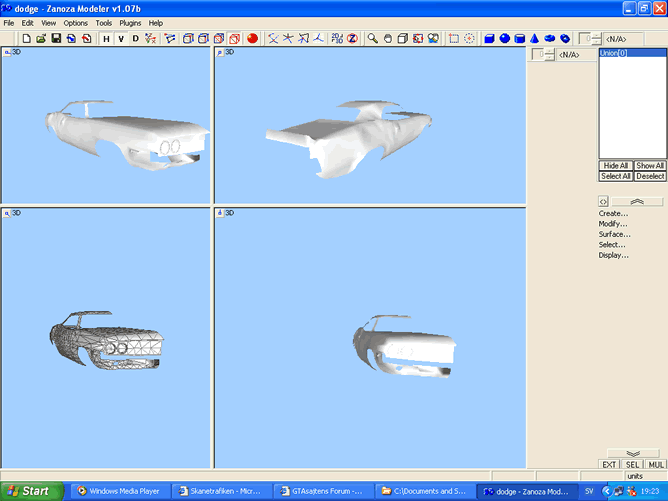This screenshot has height=501, width=668.
Task: Select Union[0] in the object list
Action: click(x=613, y=54)
